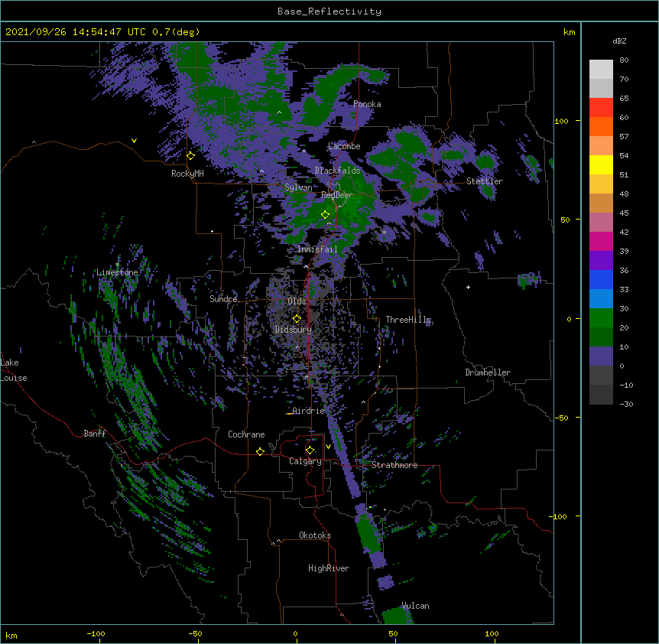Viewport: 659px width, 644px height.
Task: Select the legend value 42
Action: 624,232
